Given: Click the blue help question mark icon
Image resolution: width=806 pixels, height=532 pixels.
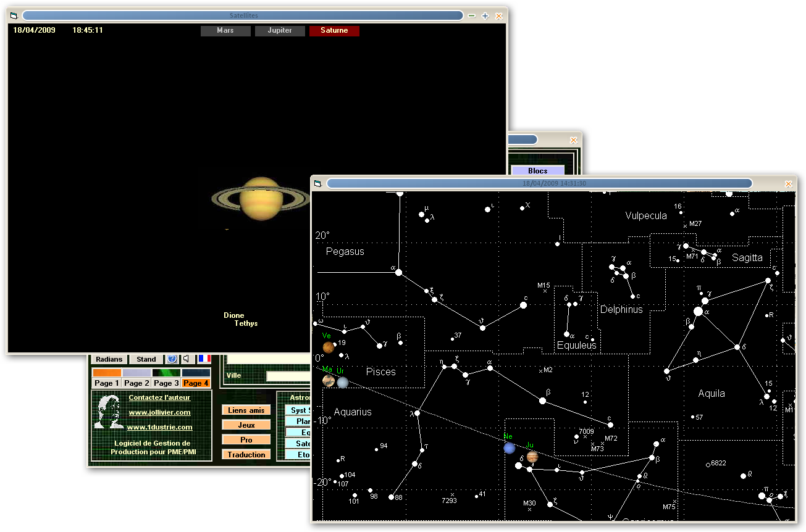Looking at the screenshot, I should click(x=172, y=359).
